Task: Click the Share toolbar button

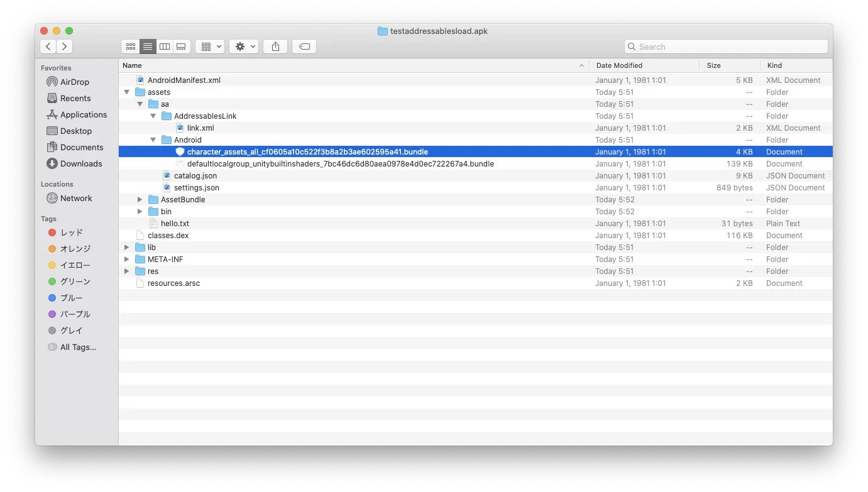Action: point(275,46)
